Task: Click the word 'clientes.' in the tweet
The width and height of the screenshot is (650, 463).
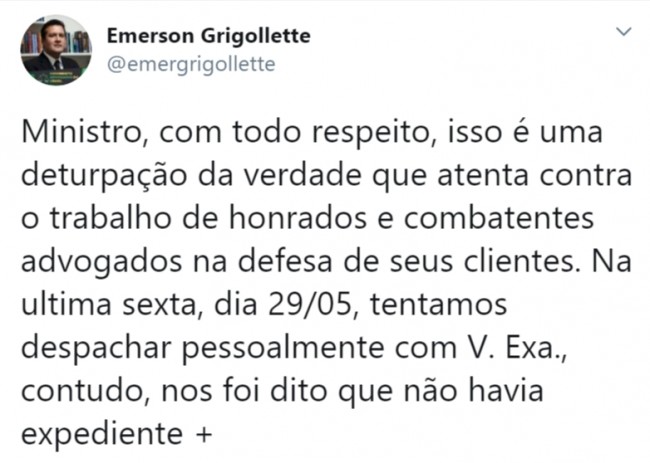Action: (522, 261)
